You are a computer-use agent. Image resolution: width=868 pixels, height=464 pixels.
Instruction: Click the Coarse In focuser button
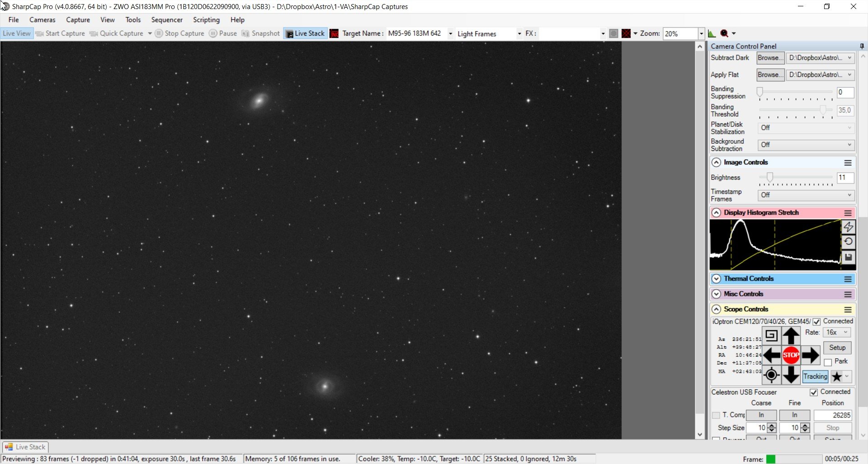tap(761, 415)
